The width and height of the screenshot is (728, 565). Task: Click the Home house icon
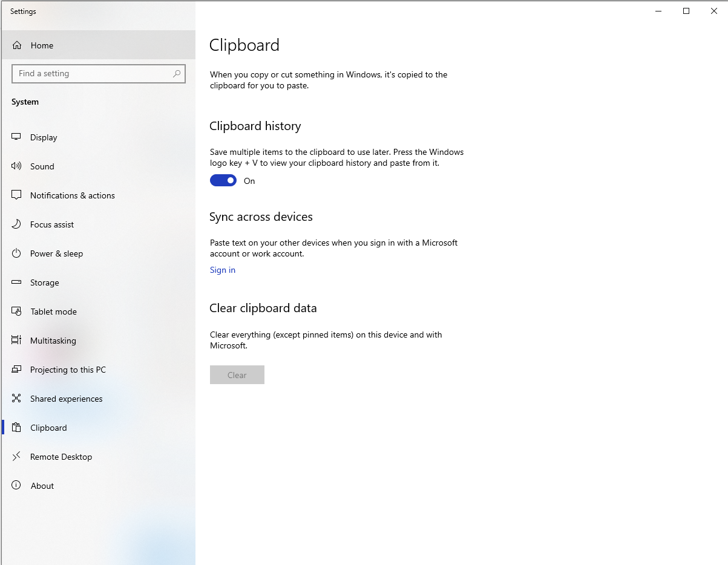point(17,45)
